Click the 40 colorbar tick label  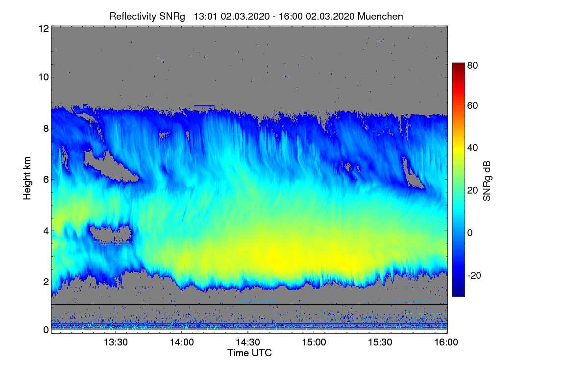click(472, 147)
